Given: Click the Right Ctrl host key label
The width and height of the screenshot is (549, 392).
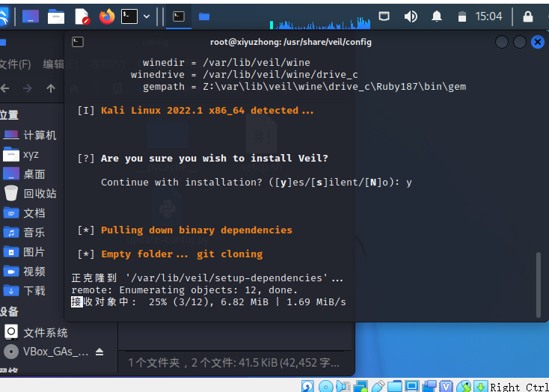Looking at the screenshot, I should [x=519, y=387].
